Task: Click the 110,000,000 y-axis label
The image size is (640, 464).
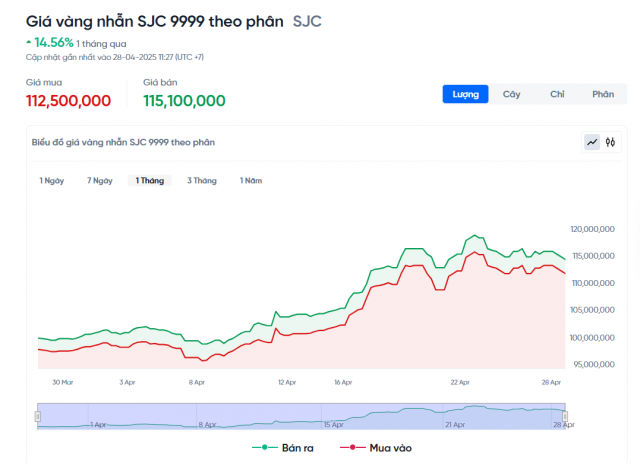Action: point(593,283)
